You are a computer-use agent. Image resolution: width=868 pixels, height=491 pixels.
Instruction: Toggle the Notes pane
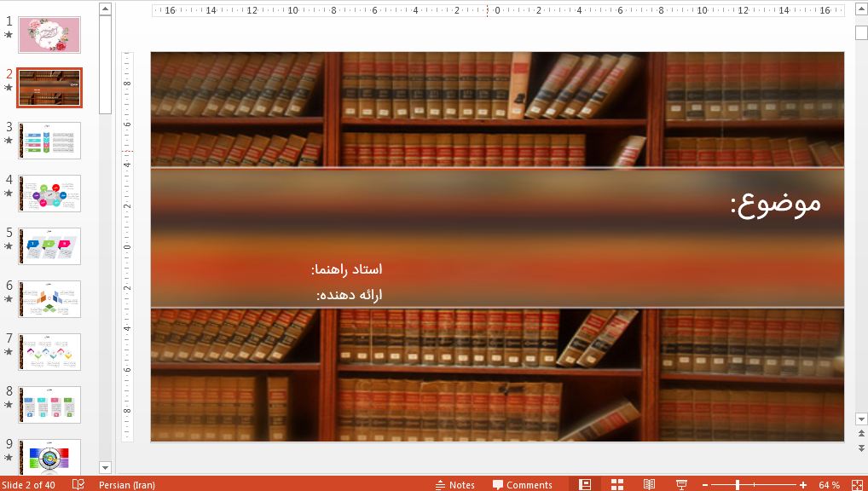[x=455, y=484]
